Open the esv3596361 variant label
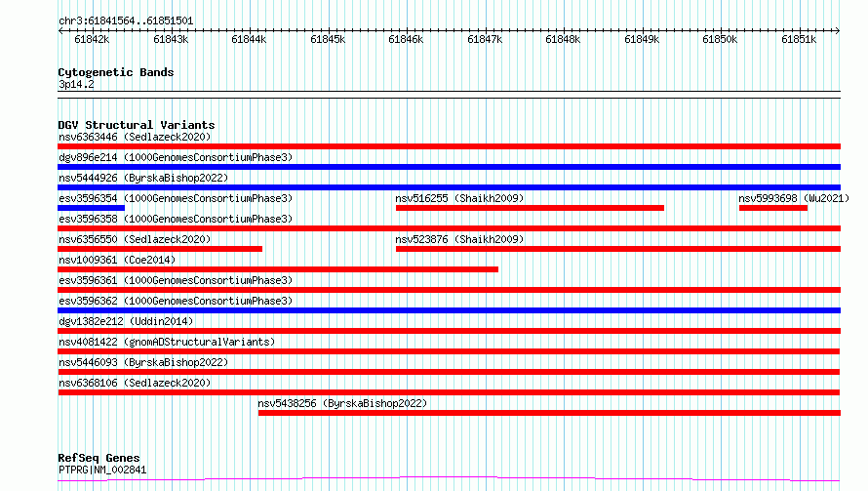This screenshot has height=491, width=868. click(x=176, y=280)
